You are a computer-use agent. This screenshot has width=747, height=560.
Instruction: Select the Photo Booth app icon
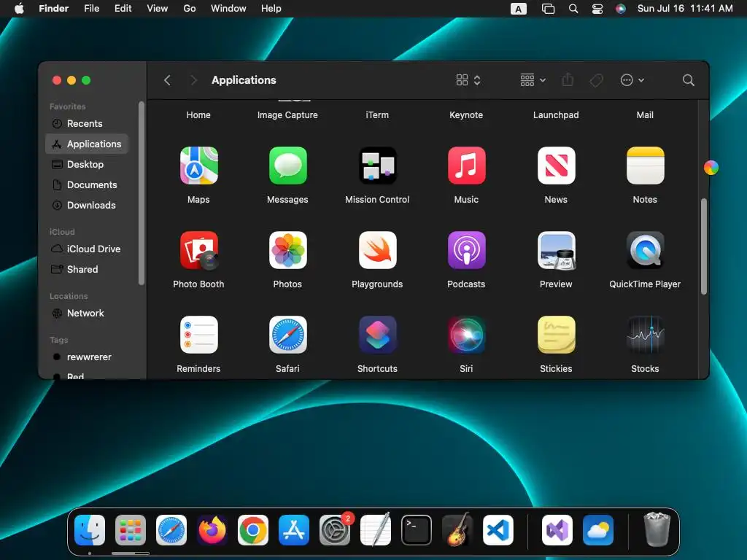point(198,250)
